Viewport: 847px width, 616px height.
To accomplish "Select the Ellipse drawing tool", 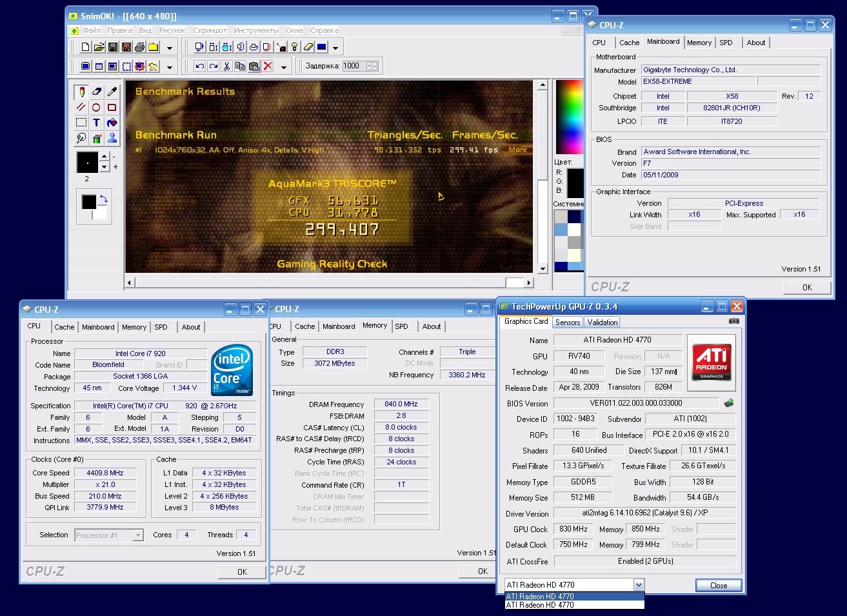I will coord(96,107).
